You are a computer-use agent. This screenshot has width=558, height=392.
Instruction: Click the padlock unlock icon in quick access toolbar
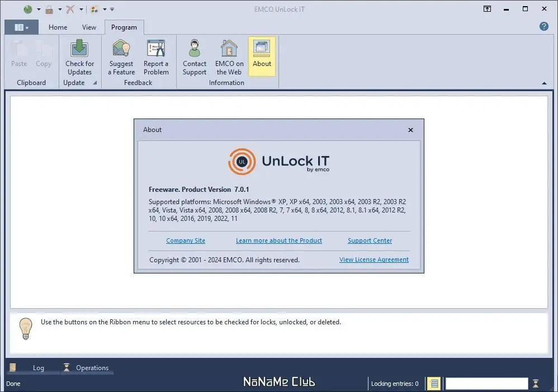point(49,10)
